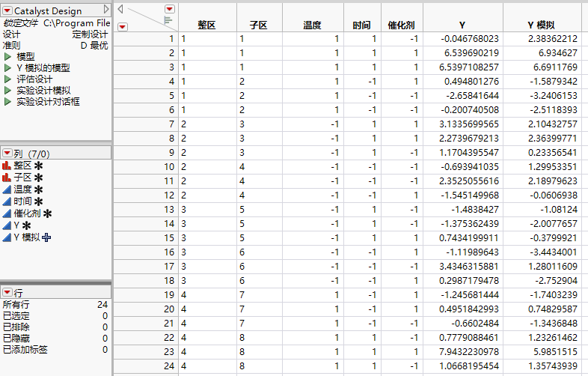Click cell value 7.9432230978 in Y column
The height and width of the screenshot is (376, 588).
[469, 352]
